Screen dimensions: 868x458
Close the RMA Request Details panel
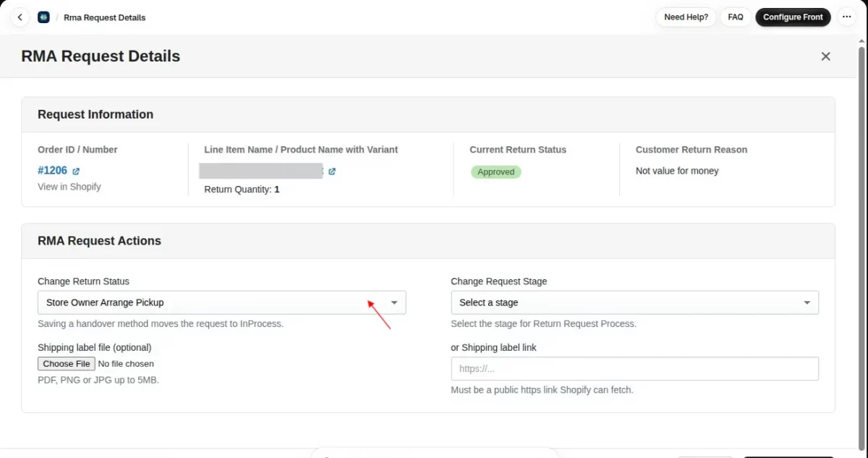pyautogui.click(x=825, y=56)
